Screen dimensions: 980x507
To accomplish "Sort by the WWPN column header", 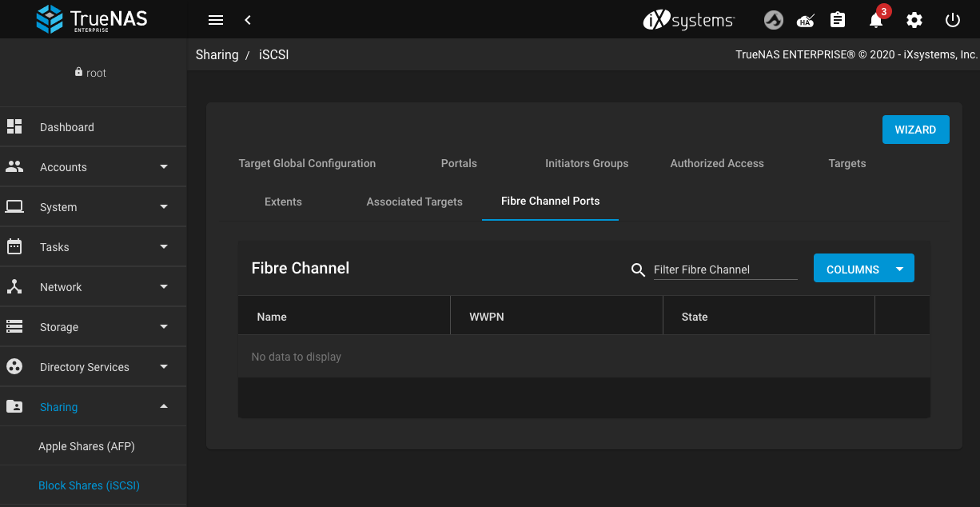I will tap(487, 317).
